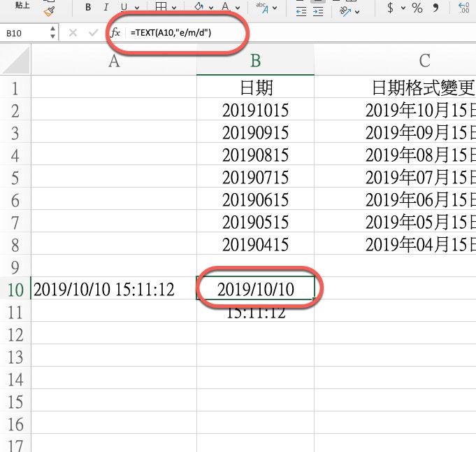Click the Format Painter brush icon
This screenshot has height=452, width=476.
[x=49, y=11]
